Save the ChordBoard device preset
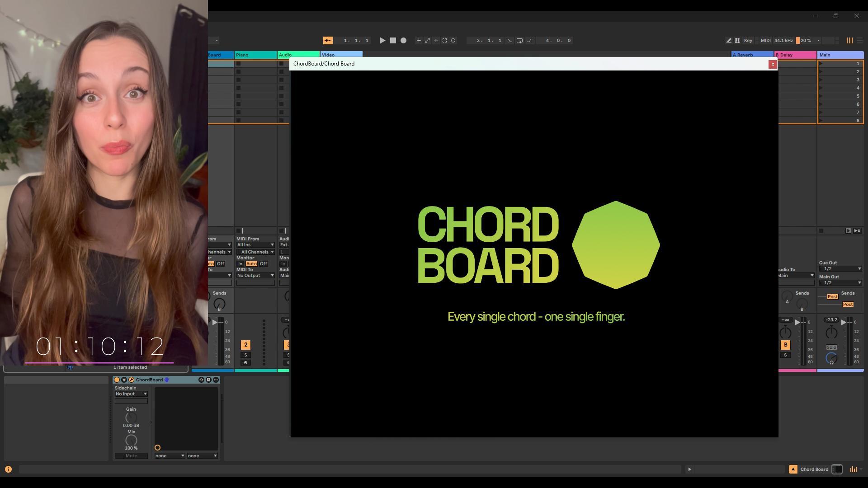Image resolution: width=868 pixels, height=488 pixels. pos(208,380)
